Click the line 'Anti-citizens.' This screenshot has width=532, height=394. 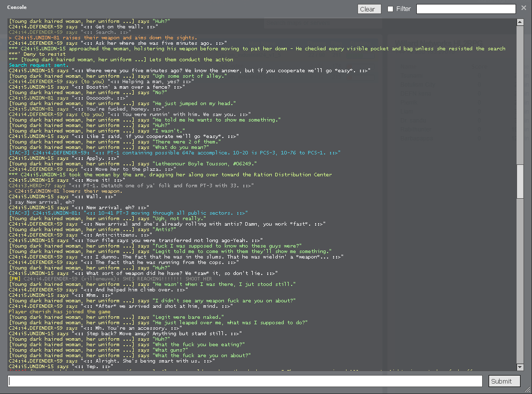tap(80, 235)
